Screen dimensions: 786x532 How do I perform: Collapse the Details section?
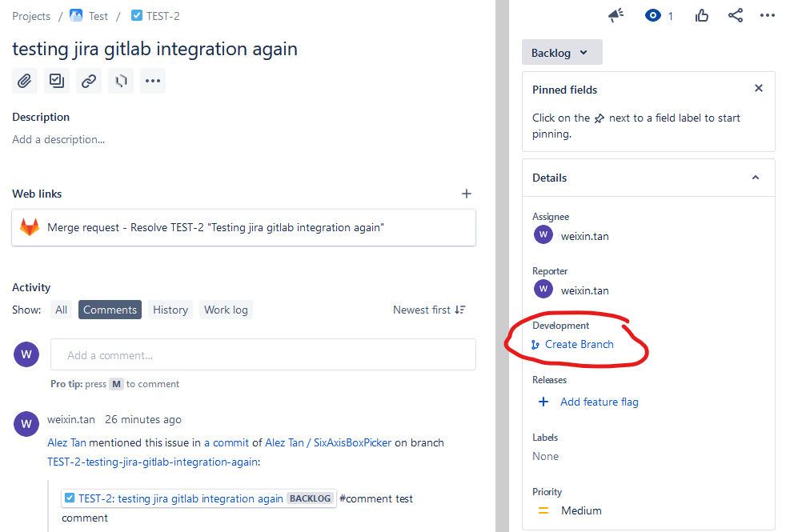[x=755, y=178]
